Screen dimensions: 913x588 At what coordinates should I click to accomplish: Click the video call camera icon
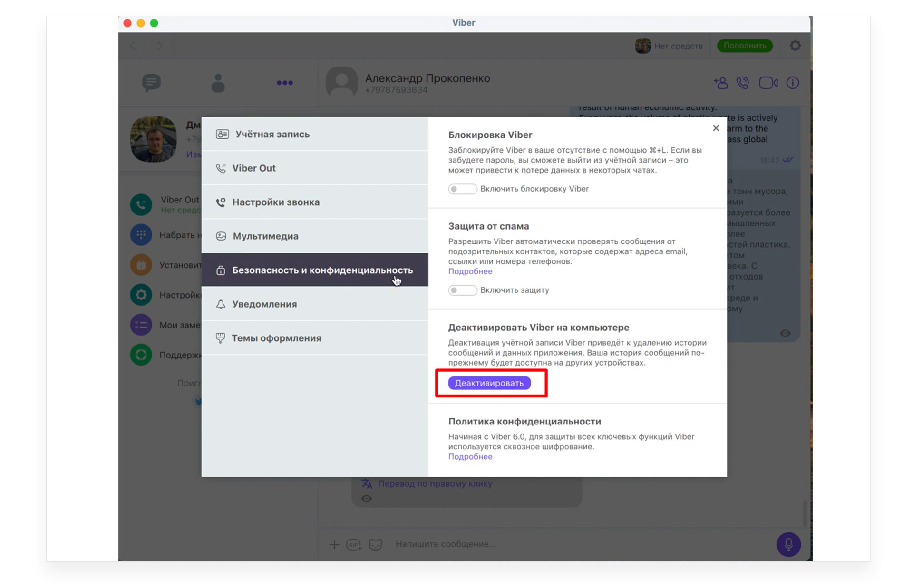767,83
